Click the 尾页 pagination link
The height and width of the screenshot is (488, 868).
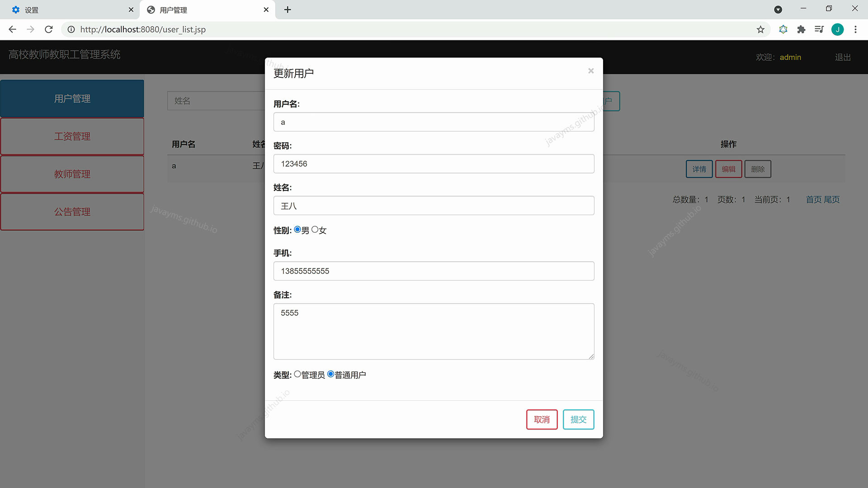pyautogui.click(x=830, y=199)
